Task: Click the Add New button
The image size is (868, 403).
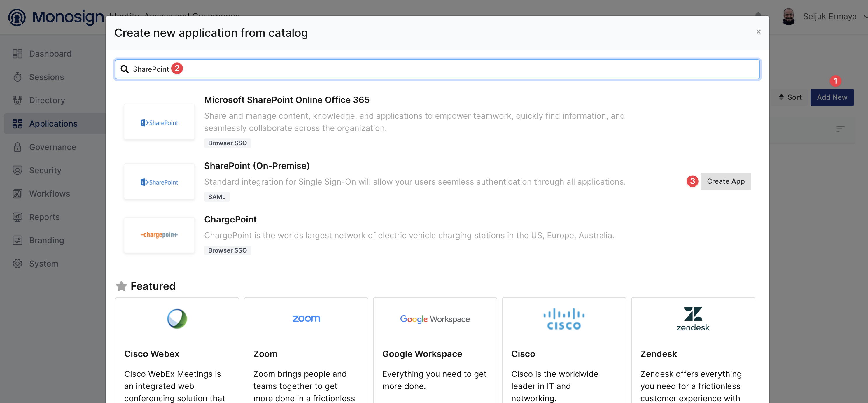Action: [x=832, y=97]
